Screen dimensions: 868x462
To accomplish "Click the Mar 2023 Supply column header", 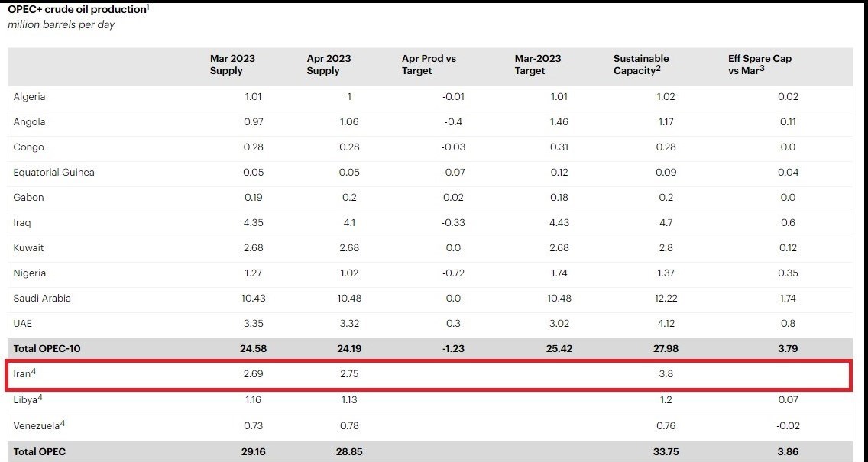I will 232,65.
